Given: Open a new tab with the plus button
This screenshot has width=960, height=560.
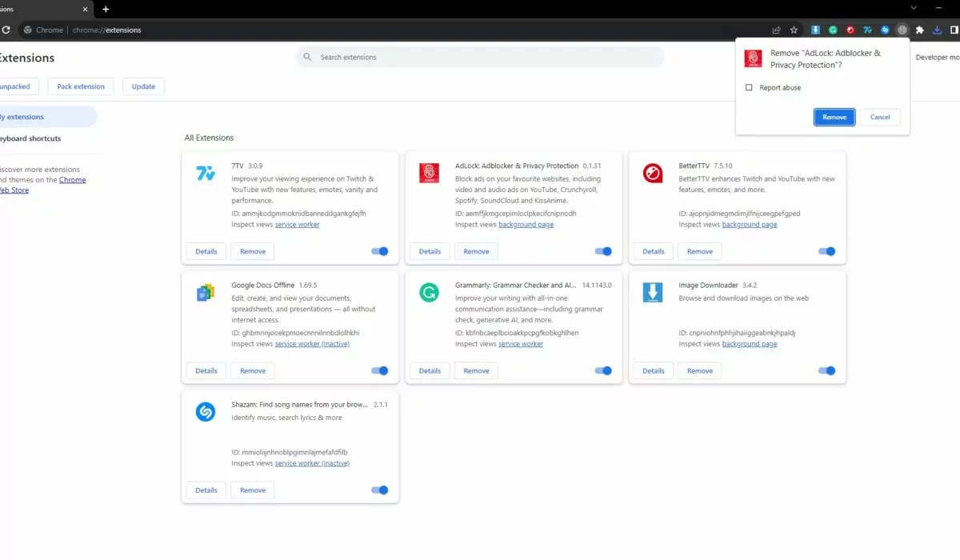Looking at the screenshot, I should tap(106, 9).
